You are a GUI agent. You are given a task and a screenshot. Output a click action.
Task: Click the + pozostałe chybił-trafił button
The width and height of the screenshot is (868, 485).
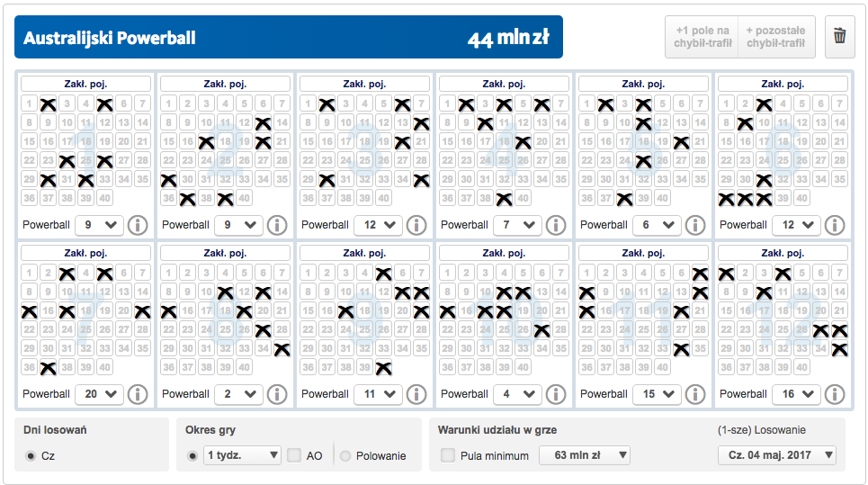click(x=776, y=37)
